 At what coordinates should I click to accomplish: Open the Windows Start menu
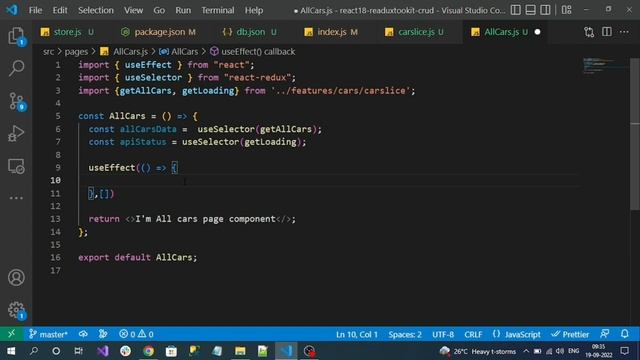11,351
